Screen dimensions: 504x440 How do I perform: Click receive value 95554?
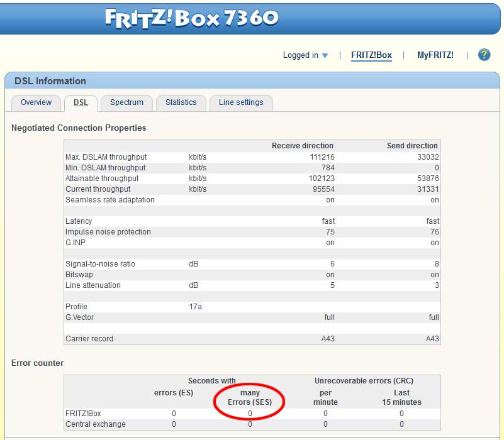(x=323, y=189)
